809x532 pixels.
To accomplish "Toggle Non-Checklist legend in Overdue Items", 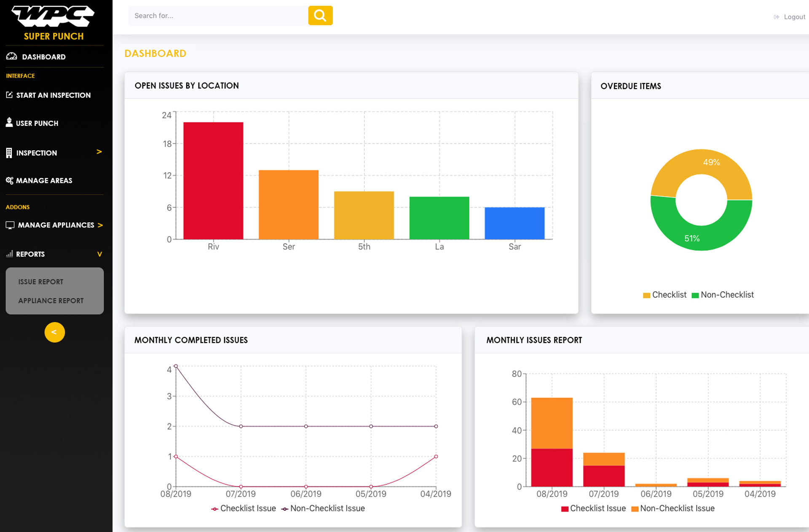I will click(723, 295).
